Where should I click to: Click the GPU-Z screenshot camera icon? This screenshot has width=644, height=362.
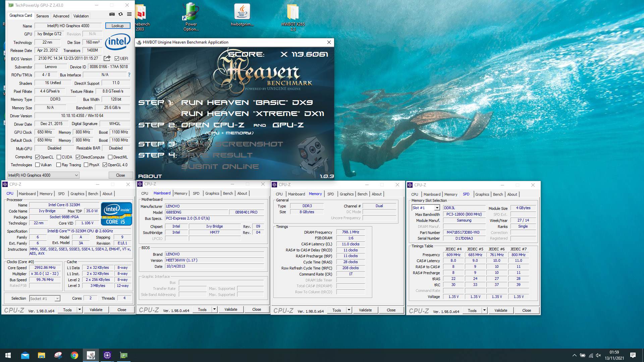[x=112, y=14]
